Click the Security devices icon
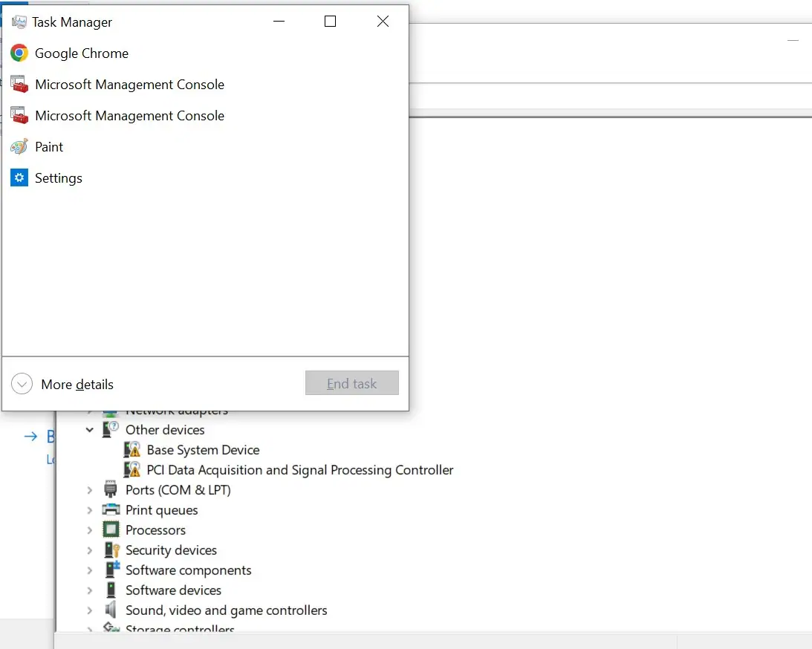This screenshot has width=812, height=649. click(111, 550)
